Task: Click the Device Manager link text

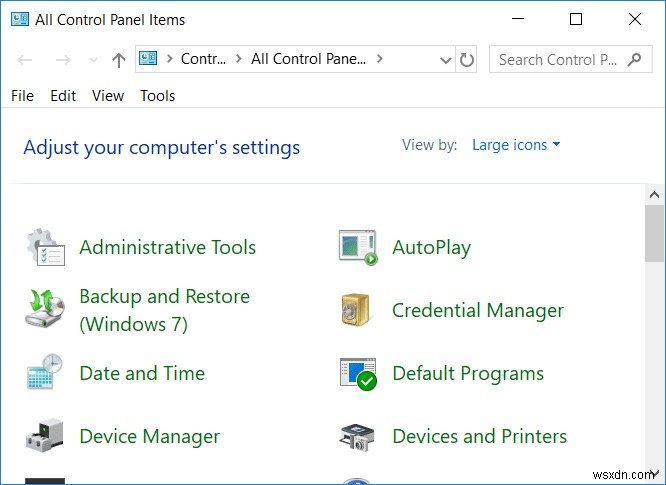Action: (x=149, y=436)
